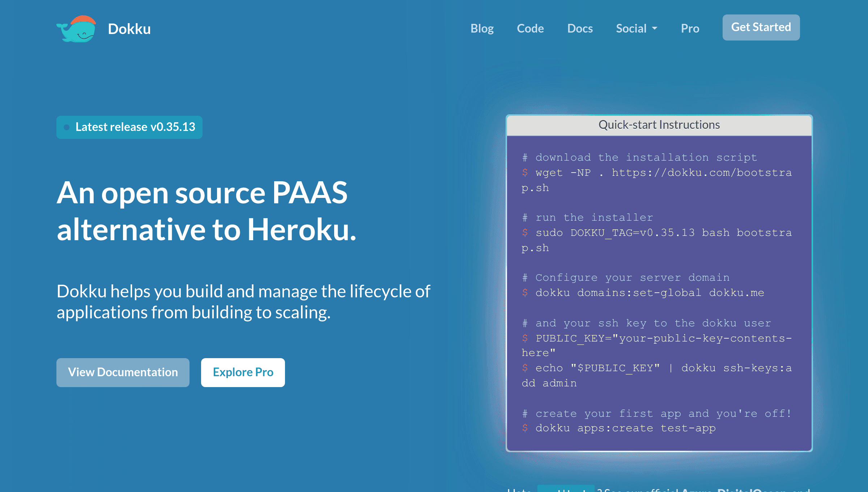Click the Explore Pro button
Viewport: 868px width, 492px height.
click(x=243, y=372)
